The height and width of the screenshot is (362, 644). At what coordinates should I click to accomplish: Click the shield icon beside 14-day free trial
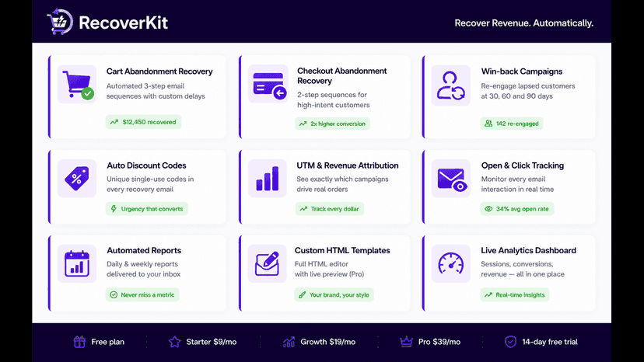tap(510, 342)
